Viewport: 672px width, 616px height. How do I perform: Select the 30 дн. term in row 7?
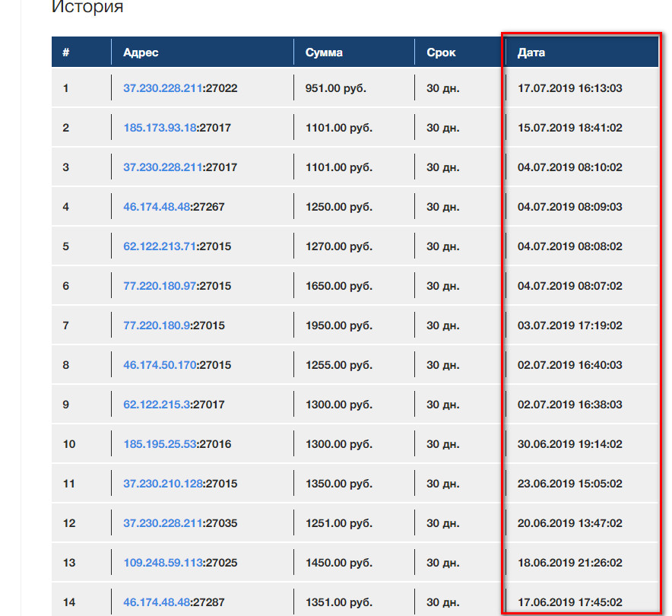tap(442, 325)
